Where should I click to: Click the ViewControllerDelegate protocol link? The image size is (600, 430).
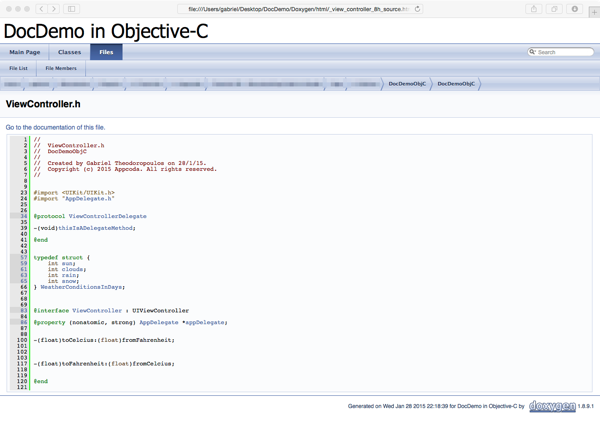(x=107, y=216)
